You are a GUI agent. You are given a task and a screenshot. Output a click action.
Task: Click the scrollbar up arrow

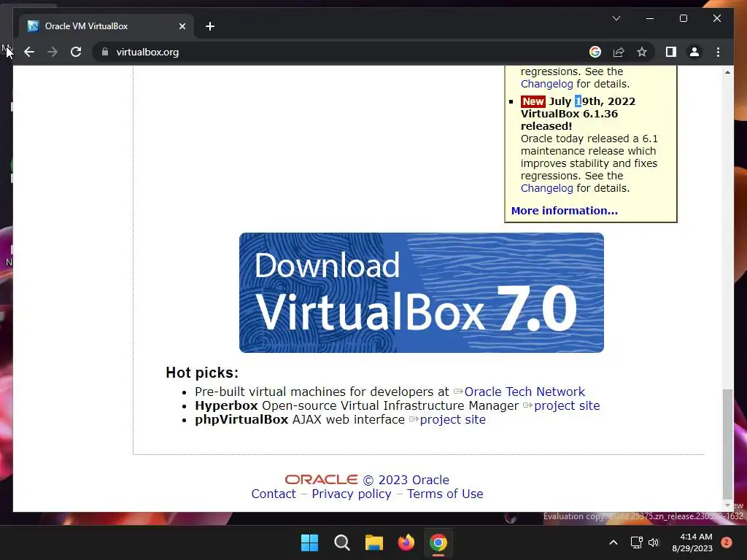pyautogui.click(x=727, y=72)
